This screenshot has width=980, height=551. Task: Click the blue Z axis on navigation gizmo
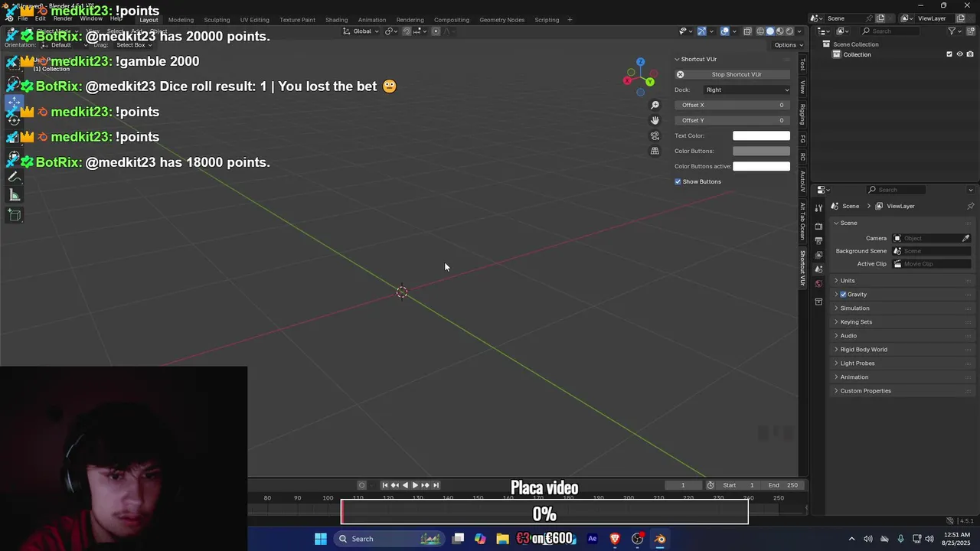pyautogui.click(x=640, y=62)
